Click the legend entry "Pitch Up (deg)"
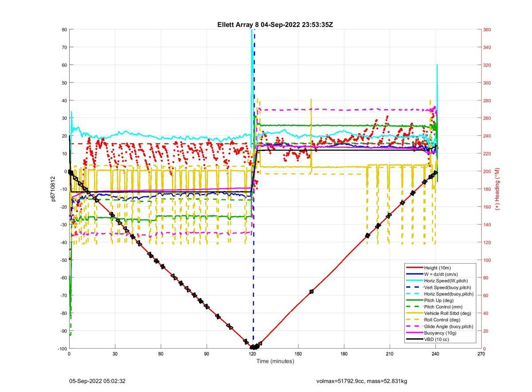Screen dimensions: 532x392 click(x=439, y=300)
